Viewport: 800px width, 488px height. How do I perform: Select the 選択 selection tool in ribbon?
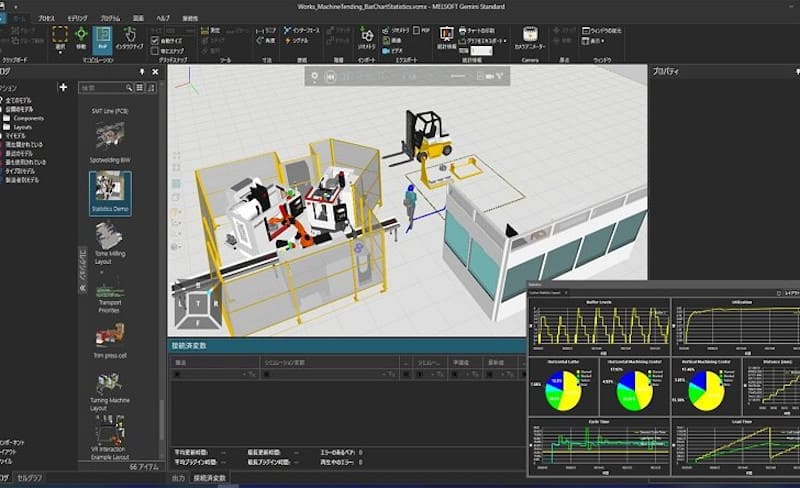point(60,38)
